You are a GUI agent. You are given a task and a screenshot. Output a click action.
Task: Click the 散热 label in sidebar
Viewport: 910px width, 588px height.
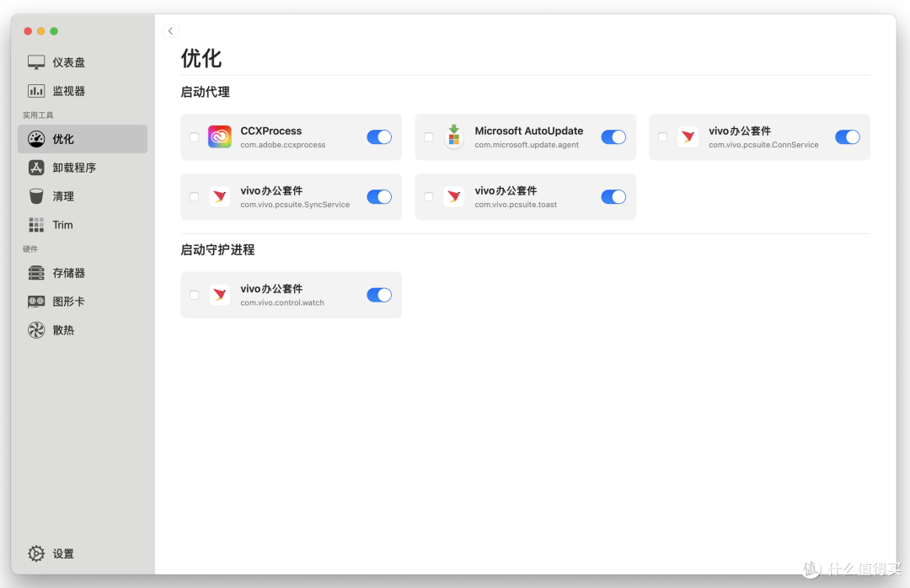63,330
